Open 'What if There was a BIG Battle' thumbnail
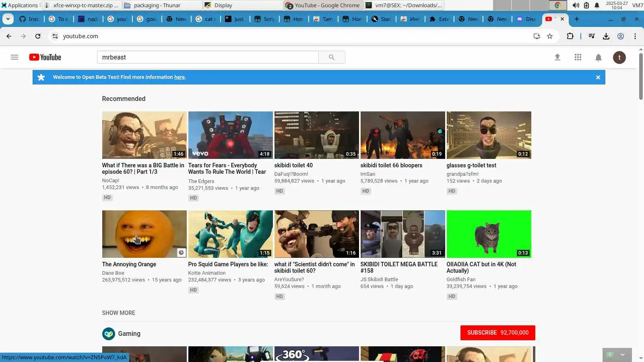The image size is (644, 362). [144, 135]
